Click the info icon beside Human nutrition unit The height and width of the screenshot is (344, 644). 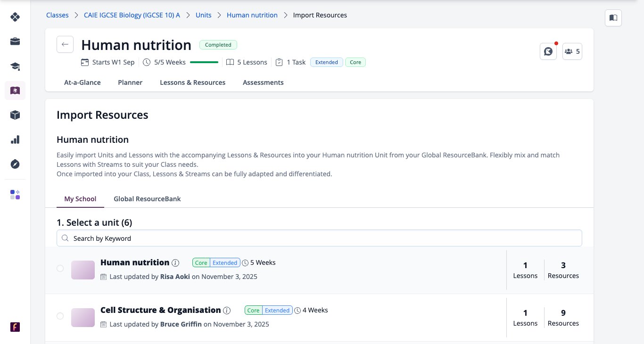click(x=175, y=263)
